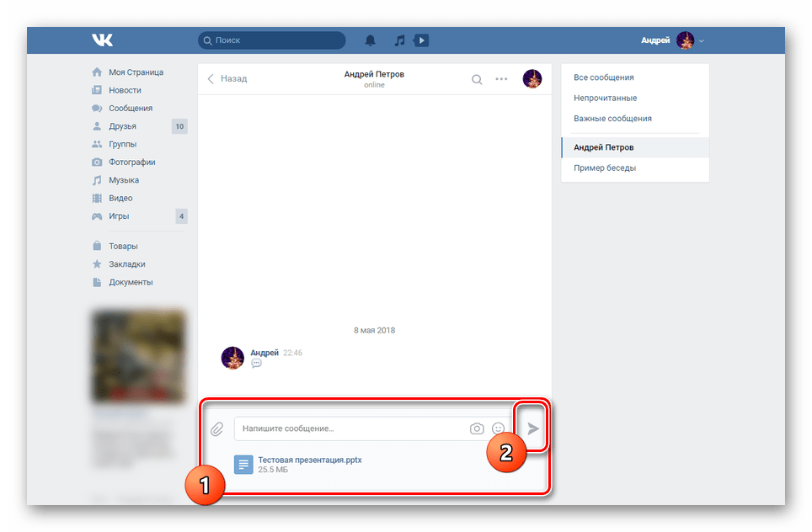Image resolution: width=812 pixels, height=532 pixels.
Task: Click the Поиск search field
Action: click(x=271, y=40)
